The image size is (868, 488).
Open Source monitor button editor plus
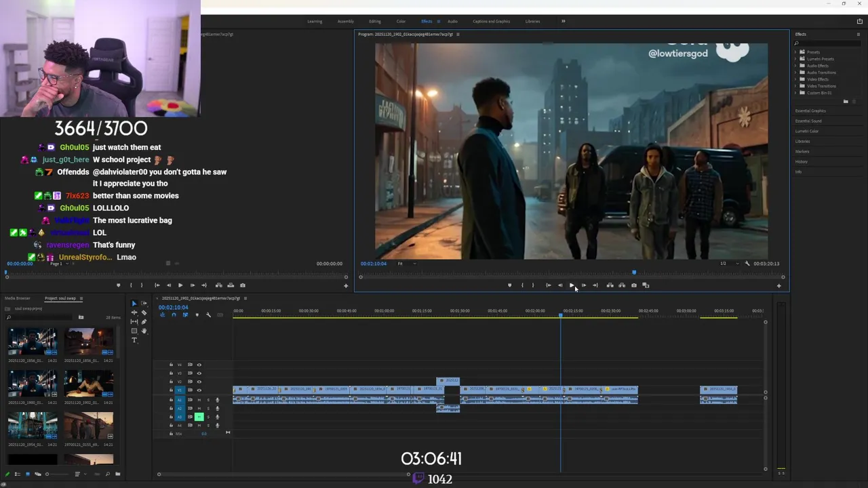(346, 286)
